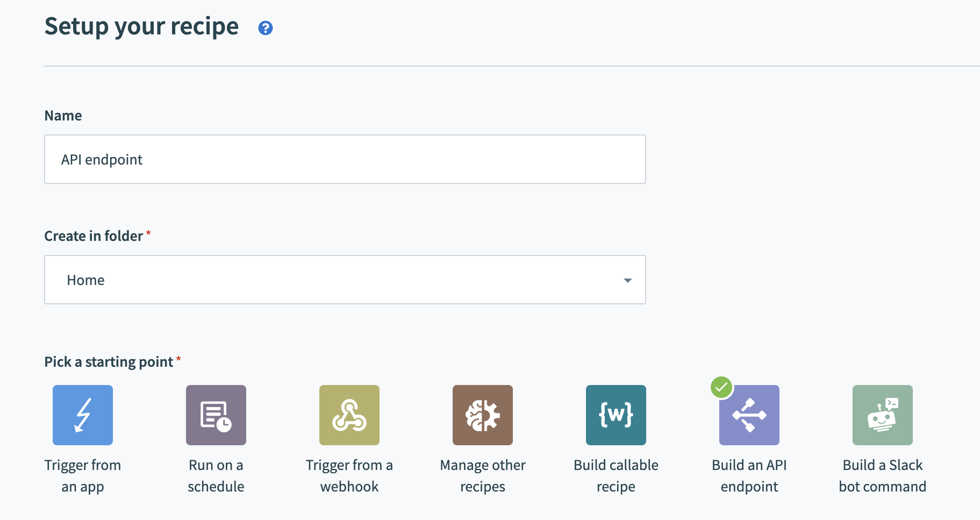Viewport: 980px width, 520px height.
Task: Select the Trigger from an app starting point
Action: coord(82,415)
